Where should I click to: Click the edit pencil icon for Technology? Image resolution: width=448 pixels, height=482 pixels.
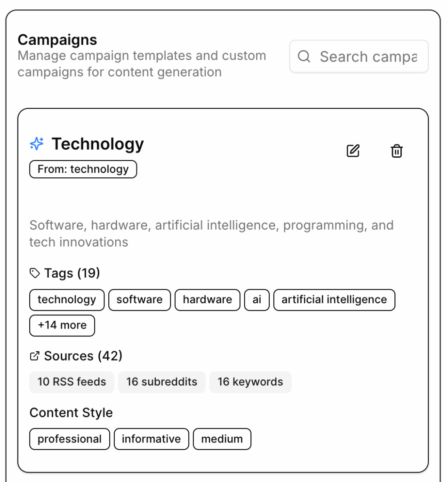pyautogui.click(x=353, y=151)
